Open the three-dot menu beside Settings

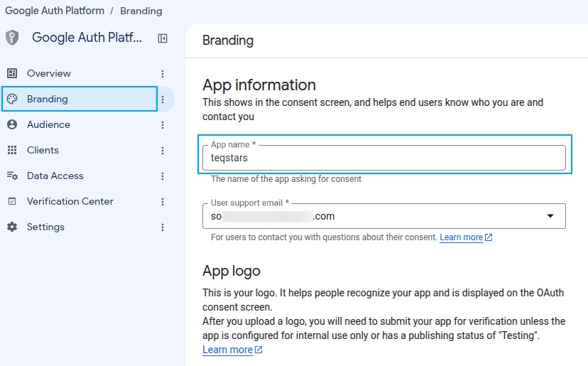point(163,227)
